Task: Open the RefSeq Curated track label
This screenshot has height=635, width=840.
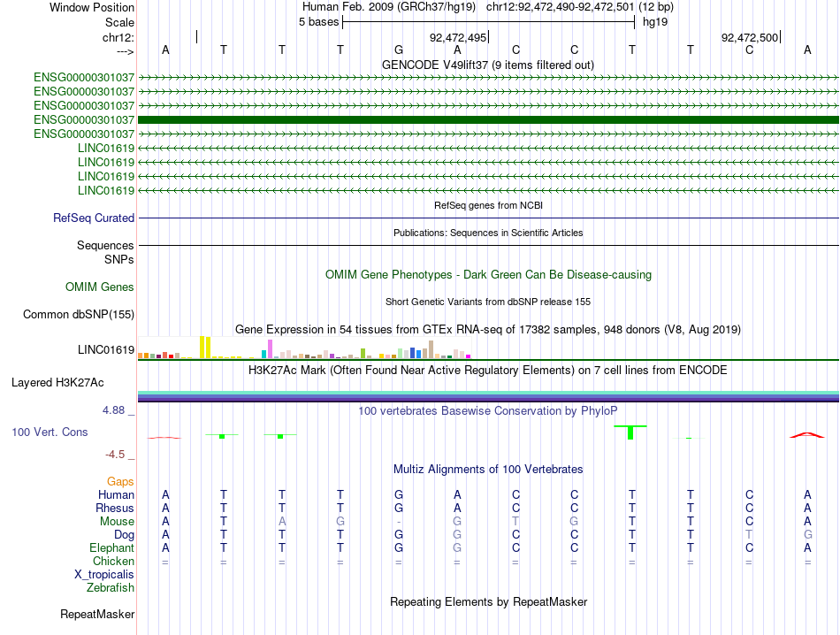Action: pyautogui.click(x=94, y=218)
